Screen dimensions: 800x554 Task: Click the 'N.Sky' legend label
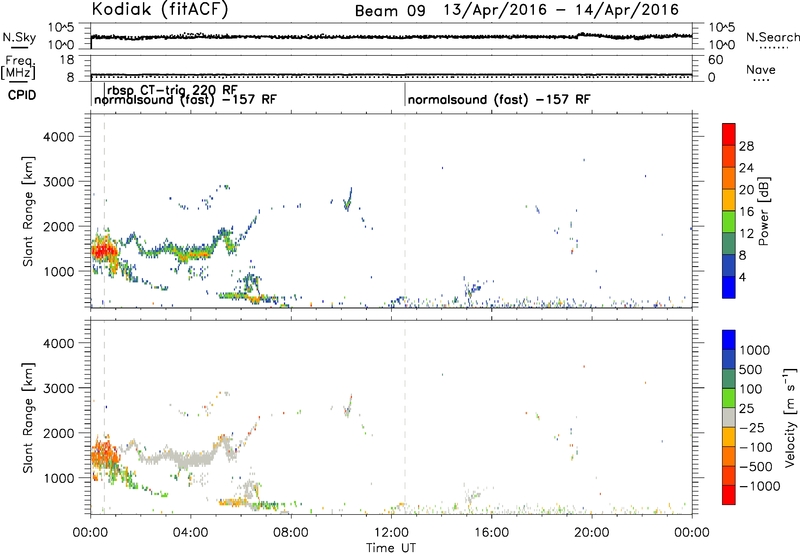click(19, 37)
